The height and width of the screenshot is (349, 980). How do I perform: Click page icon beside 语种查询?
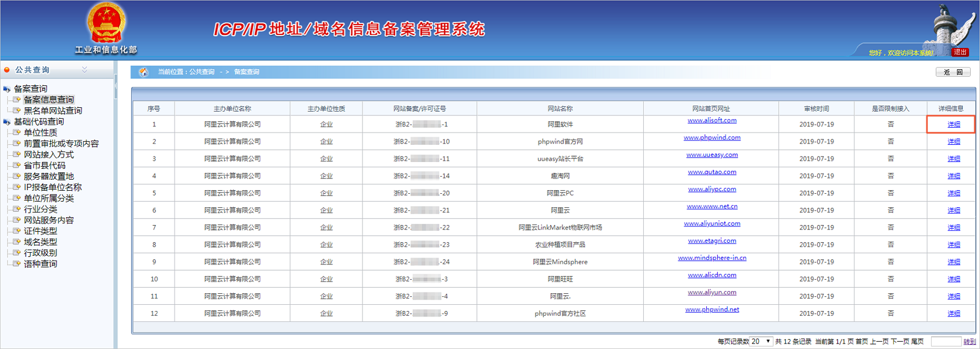tap(17, 264)
